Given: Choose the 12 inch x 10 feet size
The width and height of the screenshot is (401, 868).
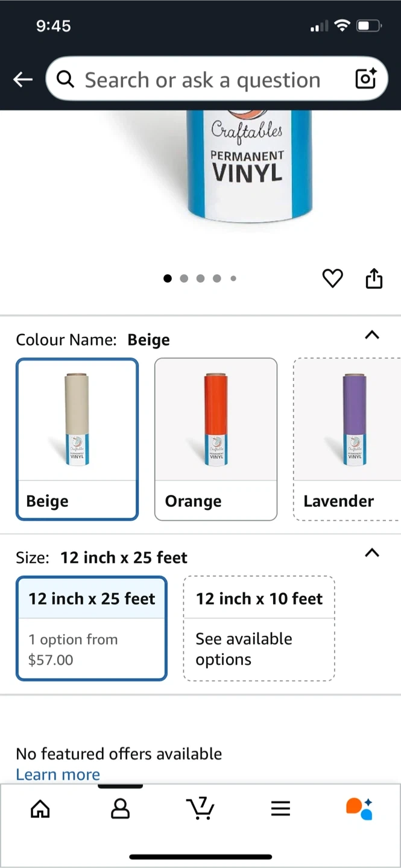Looking at the screenshot, I should [259, 628].
